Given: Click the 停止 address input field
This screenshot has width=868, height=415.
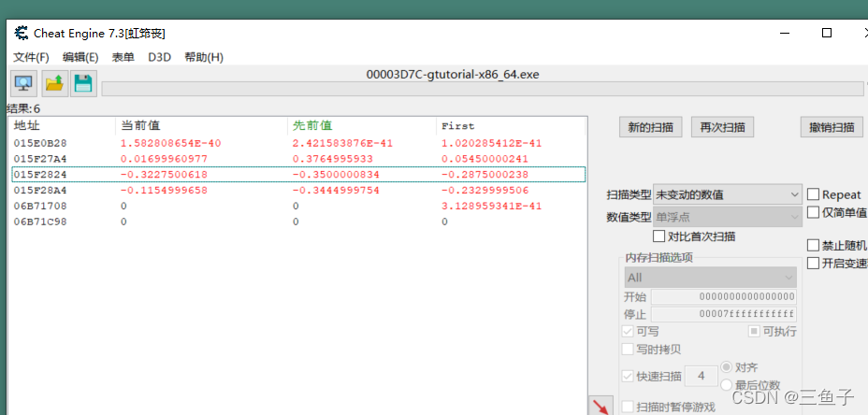Looking at the screenshot, I should 724,314.
